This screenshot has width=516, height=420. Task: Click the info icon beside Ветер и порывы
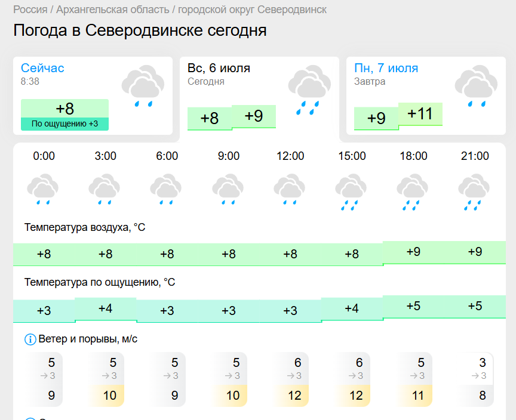[x=30, y=339]
